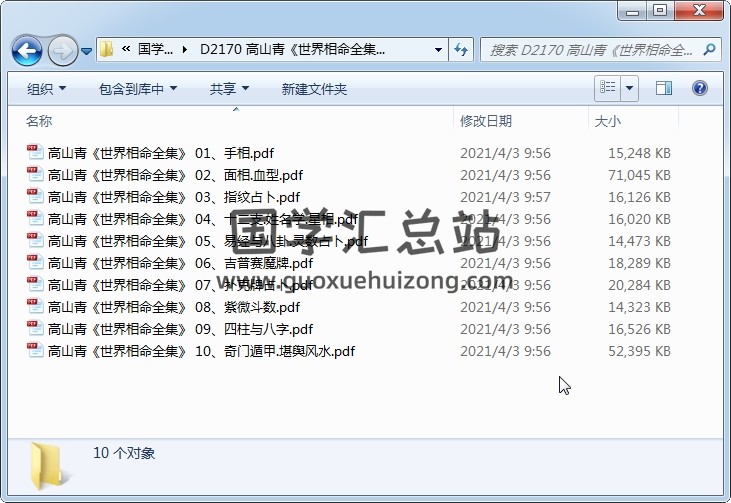Click the greyed Forward arrow button
The height and width of the screenshot is (503, 731).
click(x=62, y=50)
